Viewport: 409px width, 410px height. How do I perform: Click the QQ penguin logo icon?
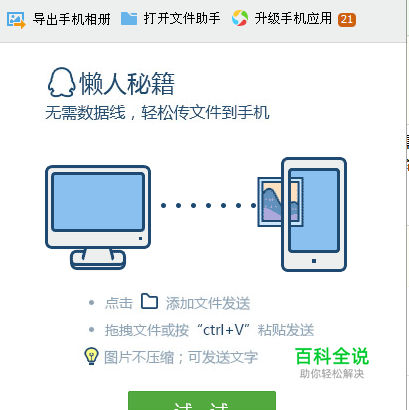tap(61, 83)
